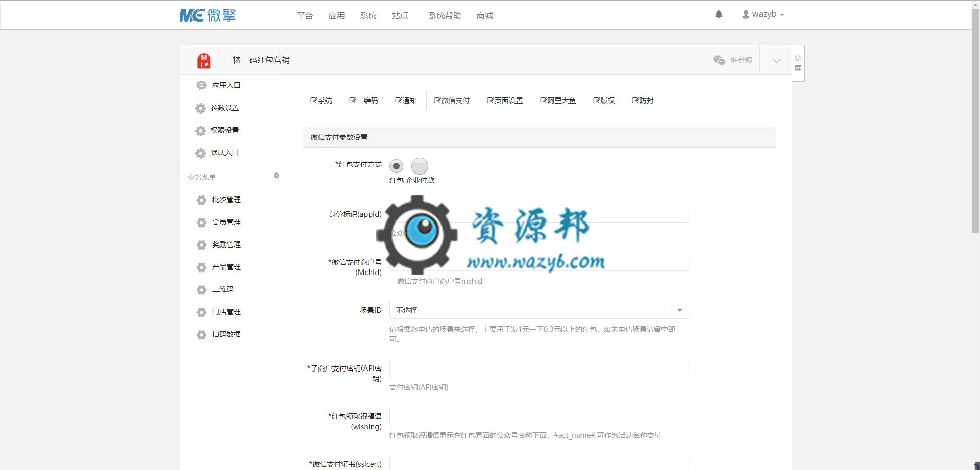This screenshot has height=470, width=980.
Task: Click the MC 微擎 logo
Action: click(208, 15)
